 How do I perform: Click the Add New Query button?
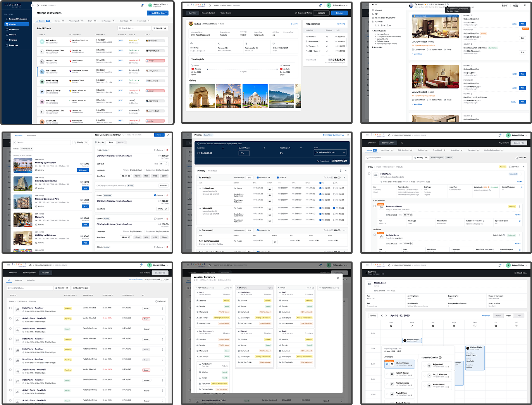tap(158, 13)
